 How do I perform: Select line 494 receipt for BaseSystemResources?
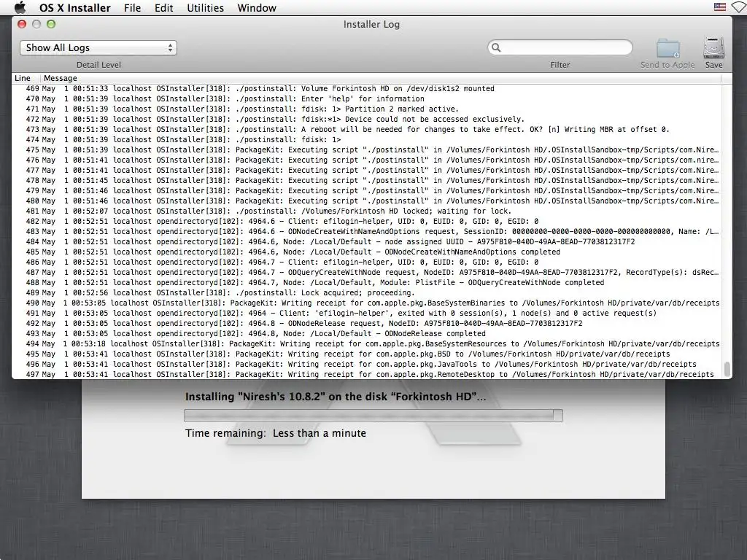click(x=367, y=344)
